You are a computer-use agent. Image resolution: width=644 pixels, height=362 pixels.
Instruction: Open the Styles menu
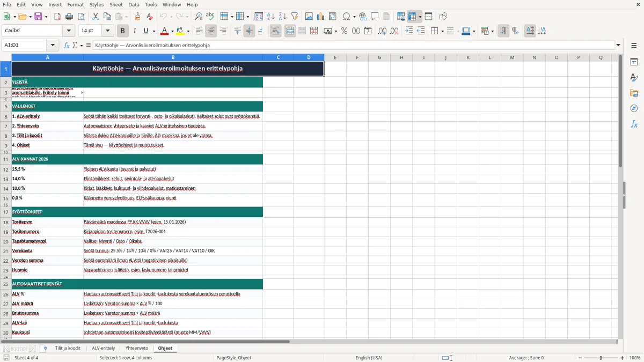click(x=97, y=4)
